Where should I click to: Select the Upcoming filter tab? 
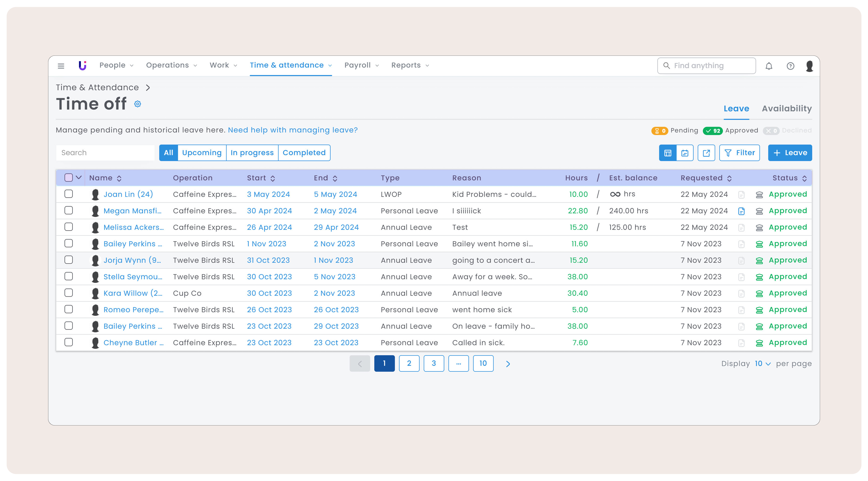(202, 153)
